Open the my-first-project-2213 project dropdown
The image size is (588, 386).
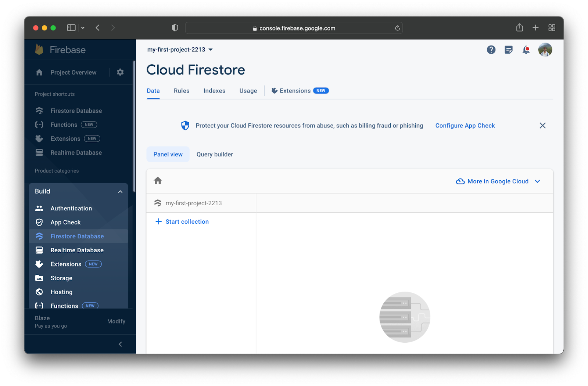pos(180,50)
